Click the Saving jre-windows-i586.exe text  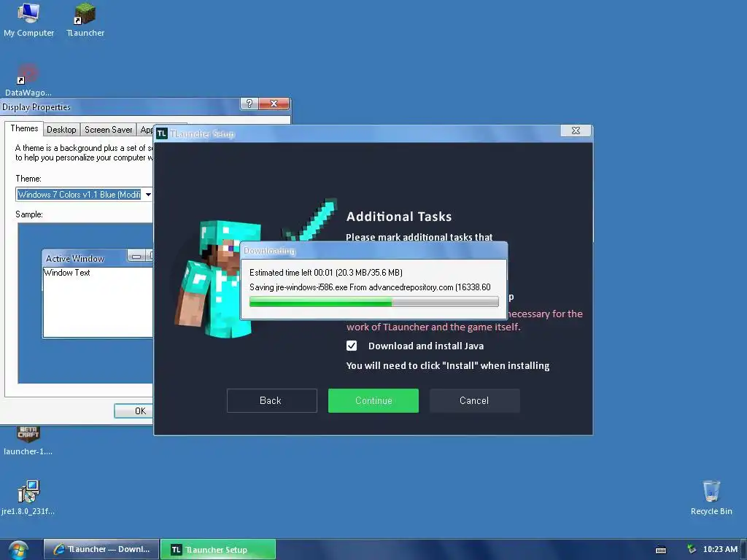point(370,287)
